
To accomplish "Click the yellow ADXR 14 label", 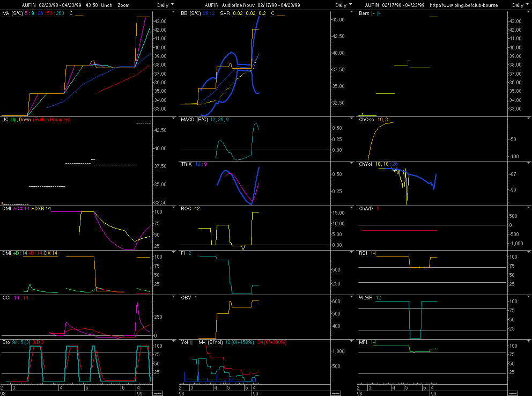I will click(x=41, y=208).
